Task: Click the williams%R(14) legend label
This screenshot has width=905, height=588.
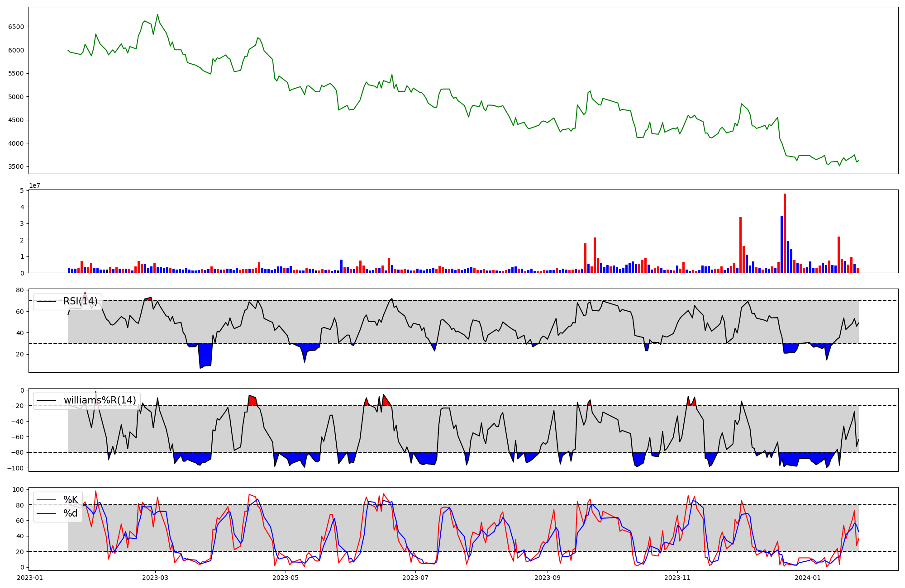Action: click(100, 400)
